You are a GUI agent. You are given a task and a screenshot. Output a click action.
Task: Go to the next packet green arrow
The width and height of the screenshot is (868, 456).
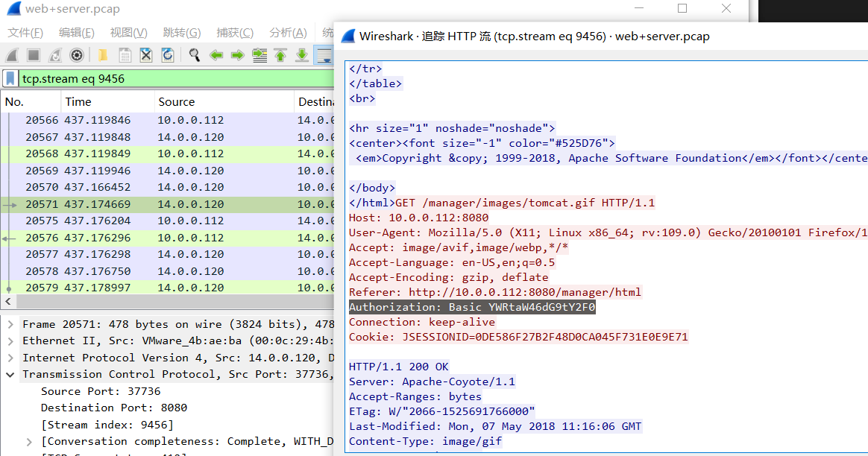(237, 55)
